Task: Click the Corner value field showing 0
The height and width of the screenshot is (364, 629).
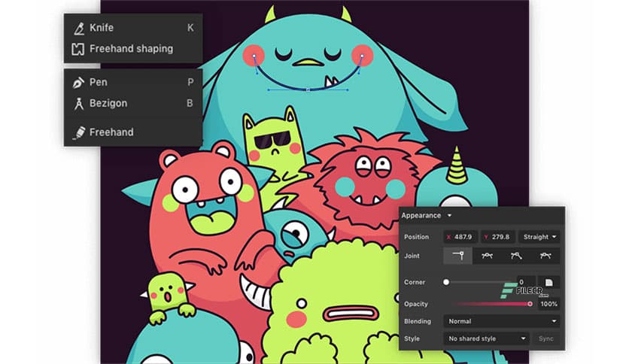Action: [x=526, y=282]
